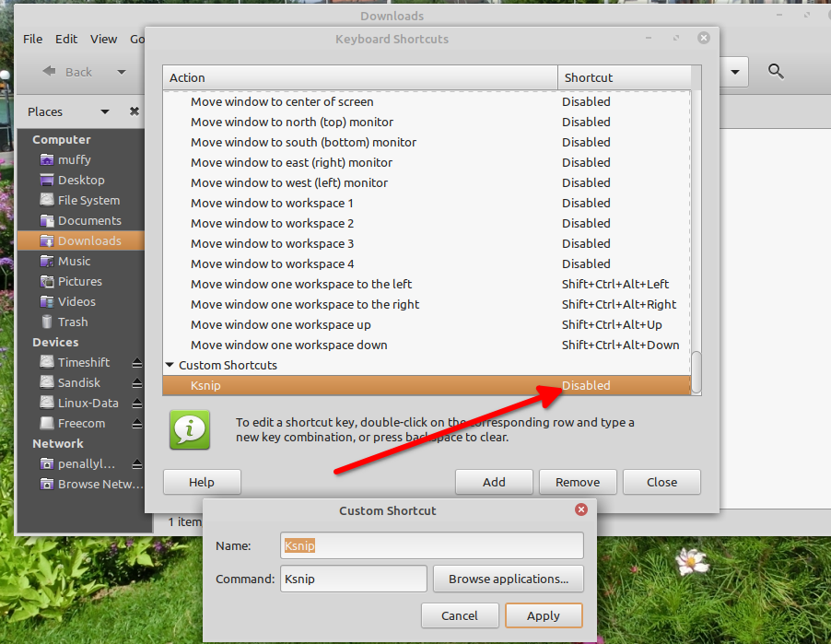Open Browse Network icon in sidebar
The height and width of the screenshot is (644, 831).
(x=47, y=484)
